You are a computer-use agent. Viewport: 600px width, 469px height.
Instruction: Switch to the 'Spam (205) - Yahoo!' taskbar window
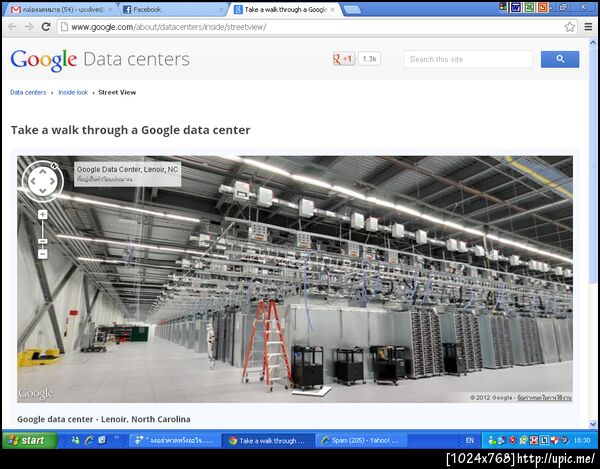[x=361, y=441]
